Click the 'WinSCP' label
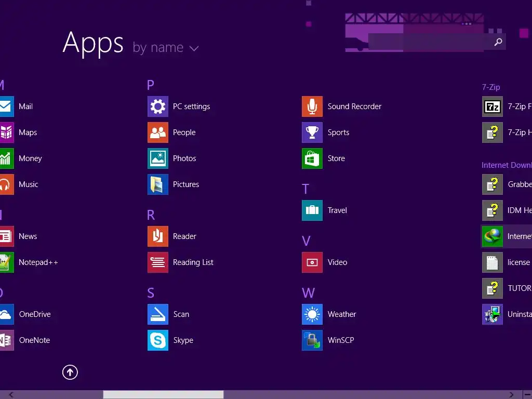The width and height of the screenshot is (532, 399). 341,340
